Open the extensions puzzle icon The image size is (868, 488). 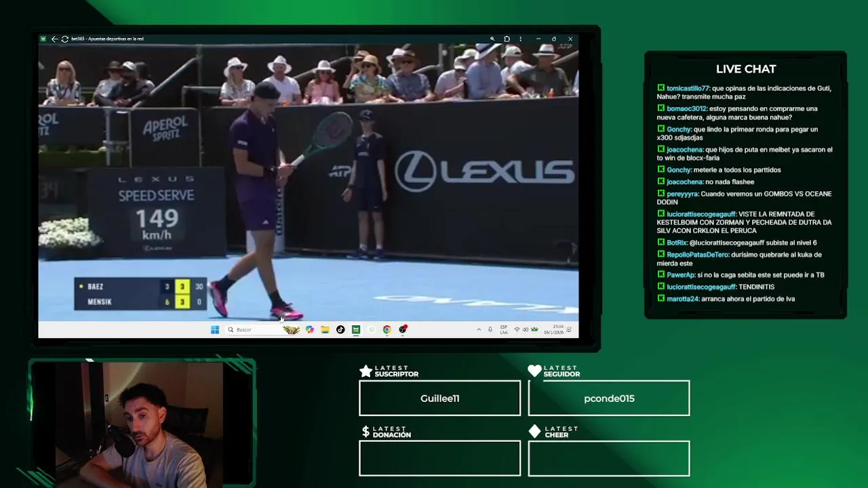[x=507, y=39]
